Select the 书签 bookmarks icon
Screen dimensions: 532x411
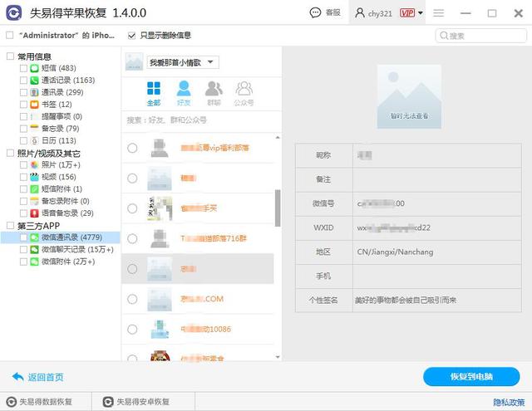34,105
